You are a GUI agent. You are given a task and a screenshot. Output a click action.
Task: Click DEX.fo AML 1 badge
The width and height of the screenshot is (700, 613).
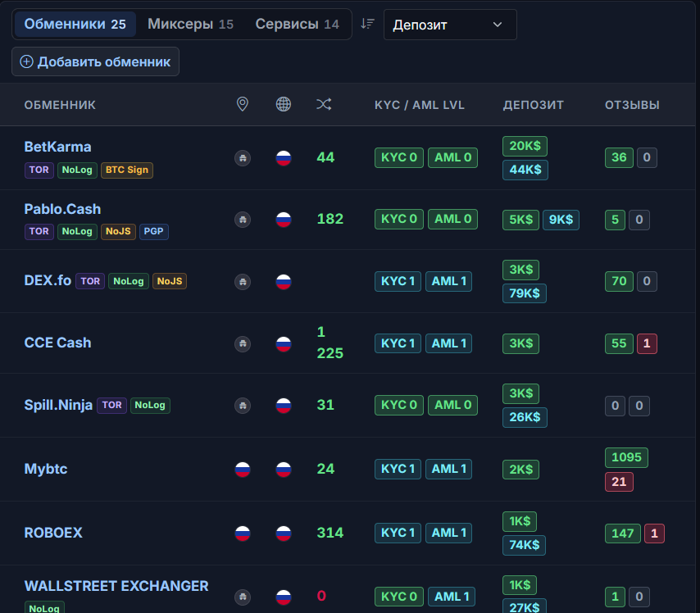(x=448, y=281)
